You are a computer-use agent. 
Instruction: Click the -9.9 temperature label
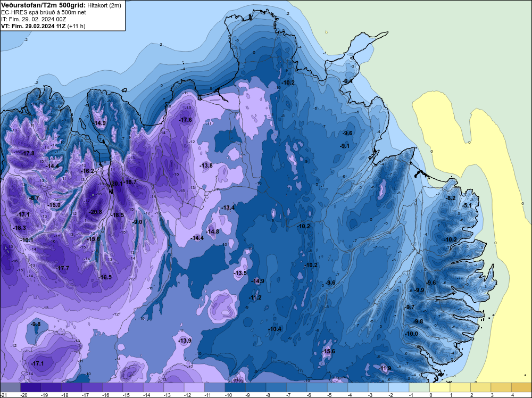(x=419, y=290)
